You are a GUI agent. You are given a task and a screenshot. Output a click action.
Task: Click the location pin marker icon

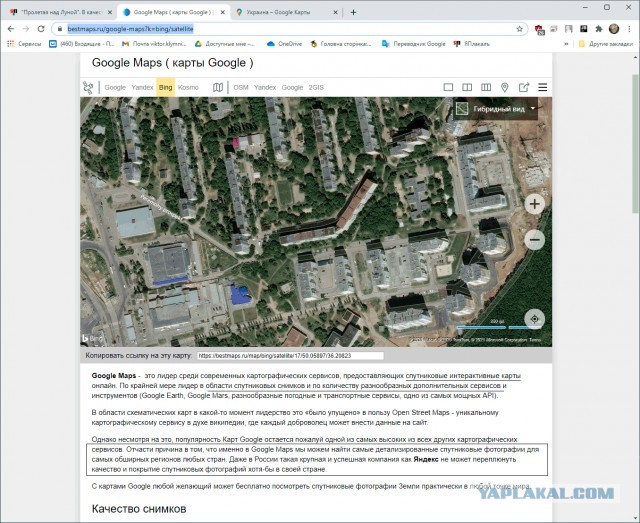click(x=504, y=87)
